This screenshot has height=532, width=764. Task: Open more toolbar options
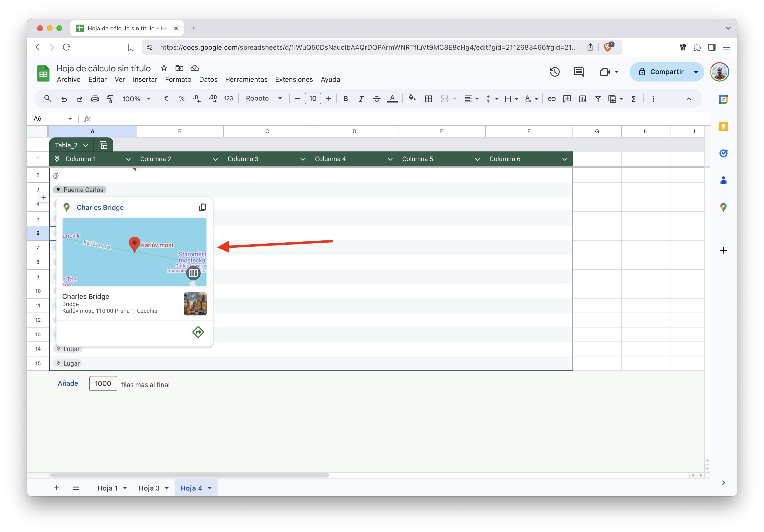click(653, 99)
